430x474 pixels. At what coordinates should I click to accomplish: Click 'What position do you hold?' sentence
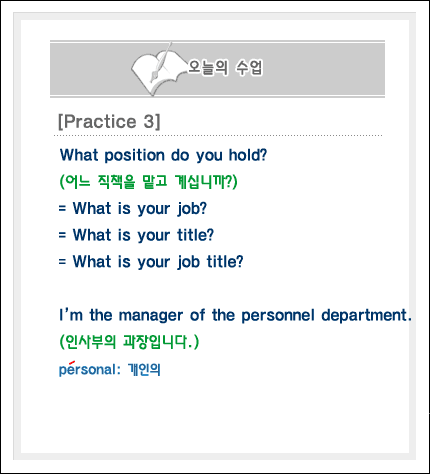click(x=163, y=155)
